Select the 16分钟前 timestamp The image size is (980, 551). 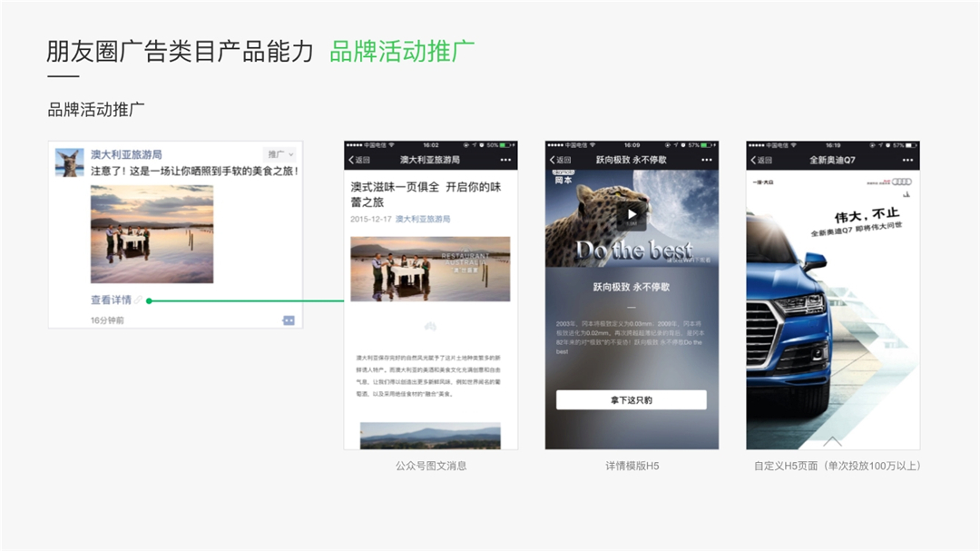(x=107, y=320)
